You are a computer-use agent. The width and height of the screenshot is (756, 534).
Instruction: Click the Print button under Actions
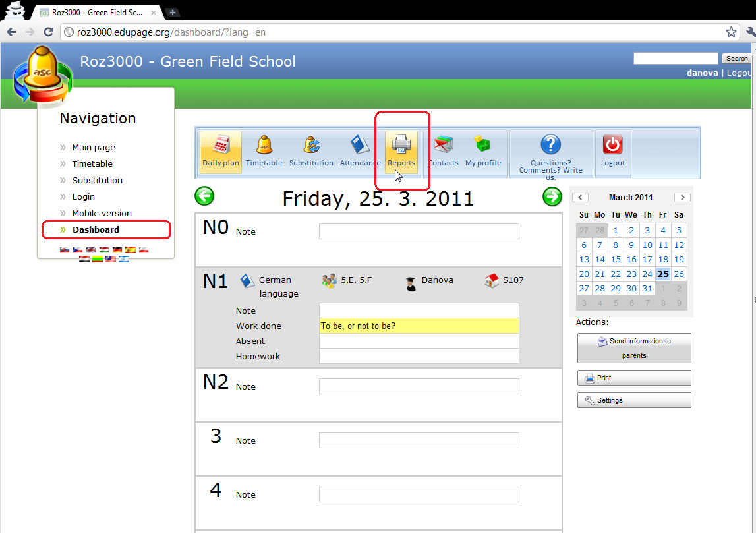634,378
